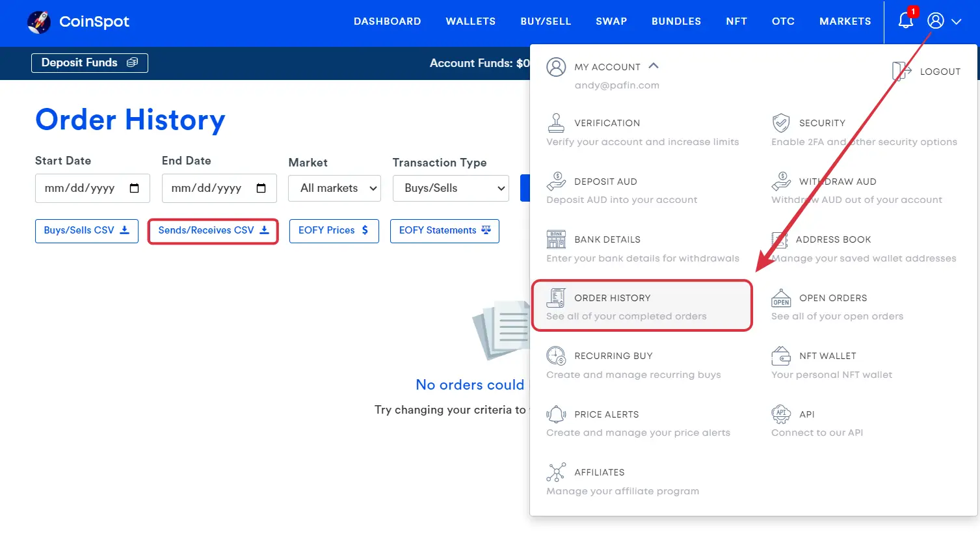Click the Bank Details building icon
The image size is (980, 534).
556,239
